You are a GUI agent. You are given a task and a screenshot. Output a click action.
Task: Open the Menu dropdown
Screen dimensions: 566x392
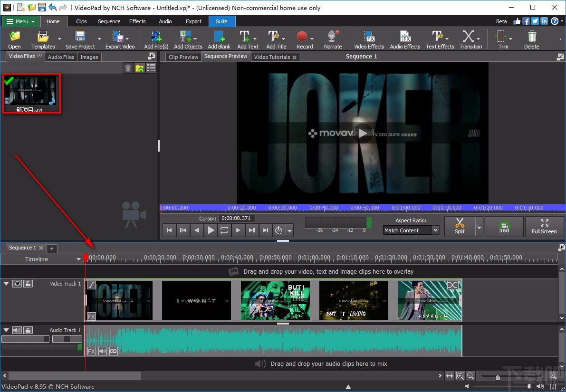pyautogui.click(x=20, y=21)
